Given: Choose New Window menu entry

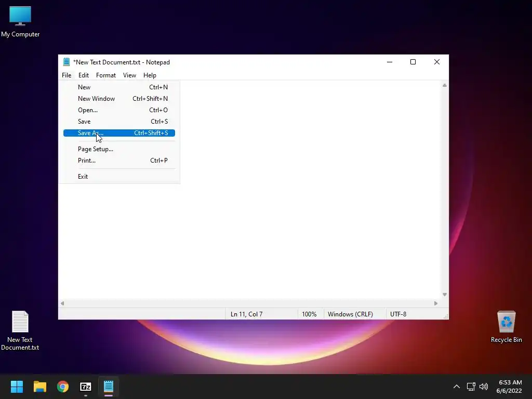Looking at the screenshot, I should 119,99.
